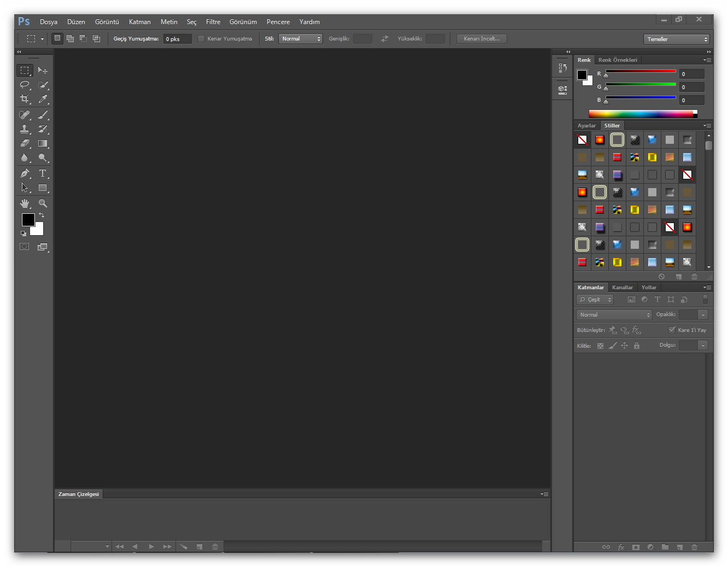728x567 pixels.
Task: Select the Hand tool
Action: click(25, 203)
